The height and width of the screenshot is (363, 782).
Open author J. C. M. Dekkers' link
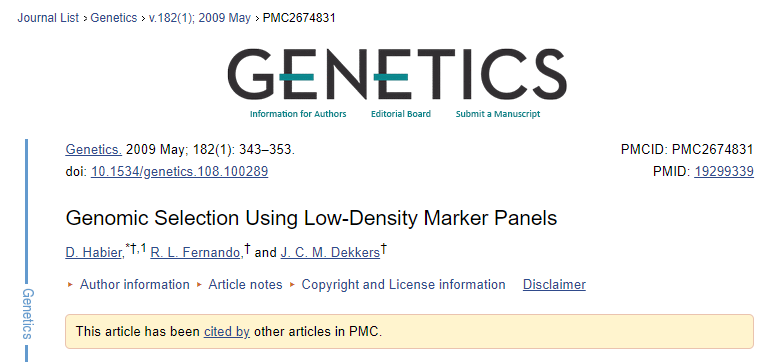coord(330,253)
